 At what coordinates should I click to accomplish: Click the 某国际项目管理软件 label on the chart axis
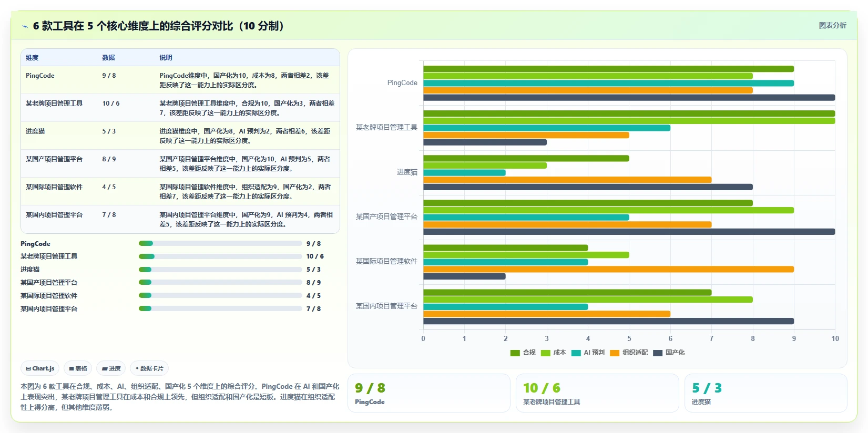pyautogui.click(x=386, y=261)
